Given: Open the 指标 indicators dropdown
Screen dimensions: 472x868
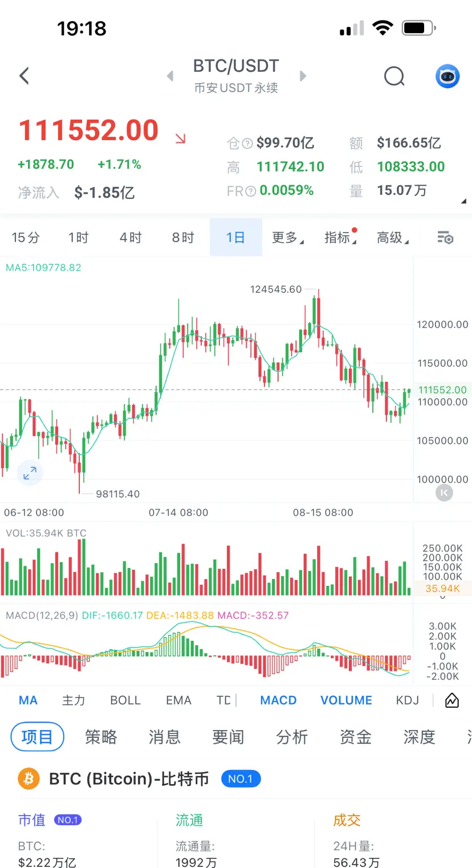Looking at the screenshot, I should point(340,238).
